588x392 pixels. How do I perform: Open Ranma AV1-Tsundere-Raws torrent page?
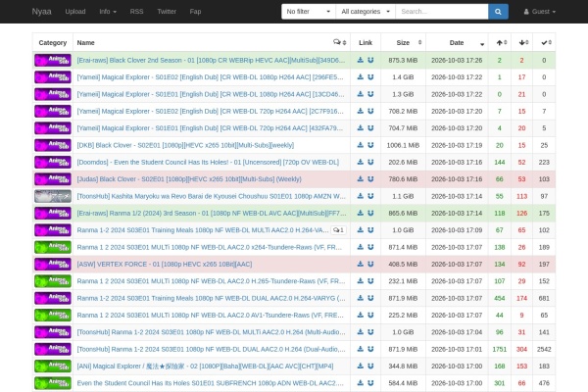click(x=210, y=316)
